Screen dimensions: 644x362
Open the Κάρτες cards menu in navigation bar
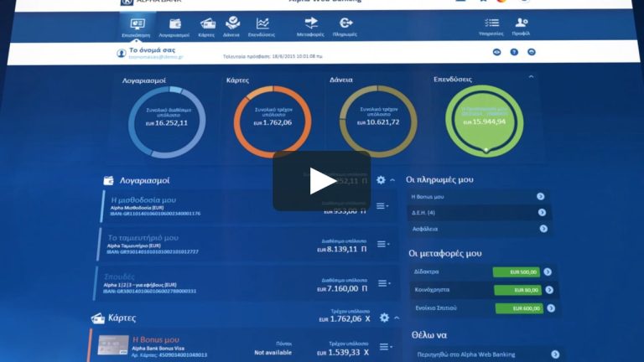point(206,28)
